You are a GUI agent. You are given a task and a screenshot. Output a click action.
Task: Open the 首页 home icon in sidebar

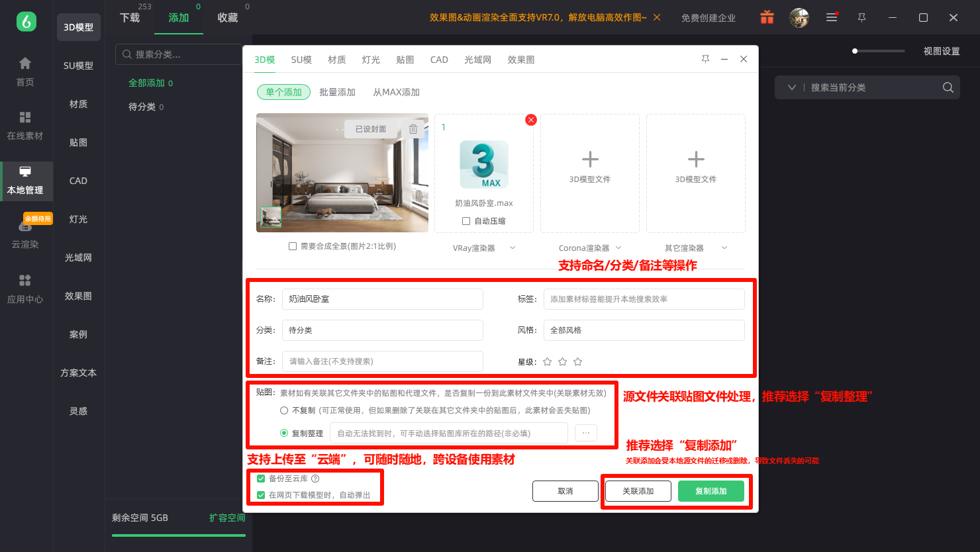coord(25,64)
